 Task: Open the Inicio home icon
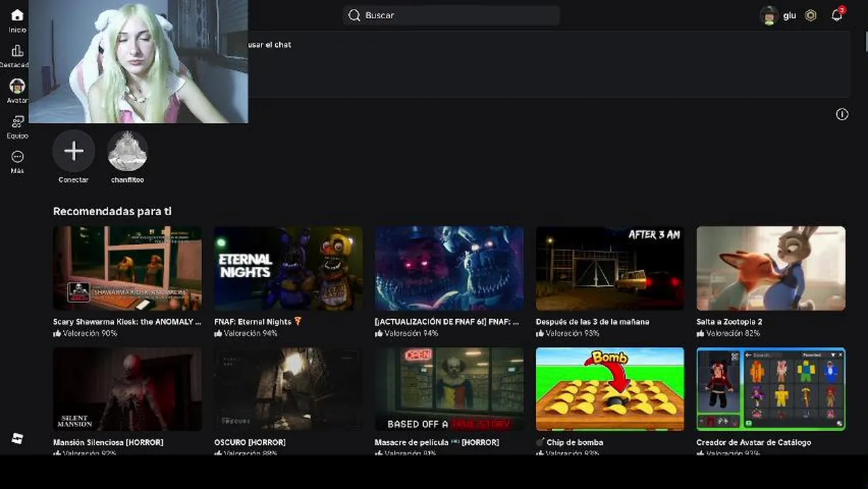17,16
